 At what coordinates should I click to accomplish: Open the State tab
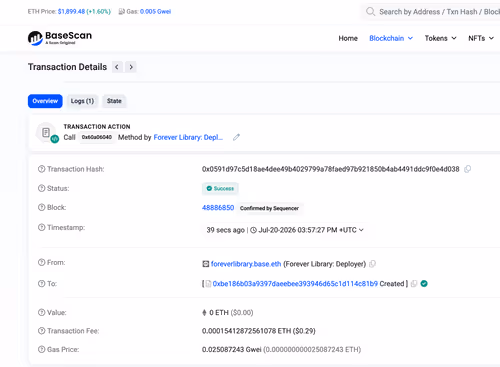[x=114, y=101]
